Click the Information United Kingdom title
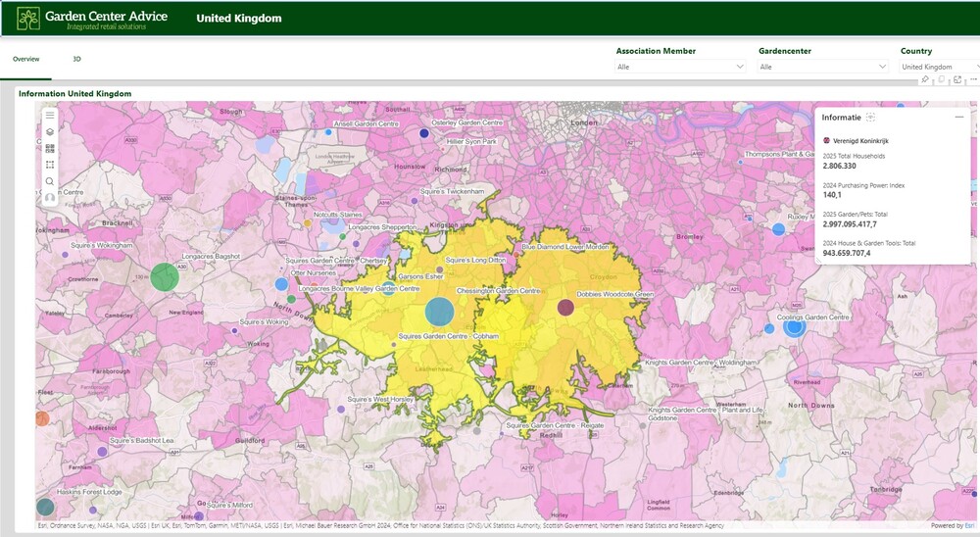 click(75, 94)
